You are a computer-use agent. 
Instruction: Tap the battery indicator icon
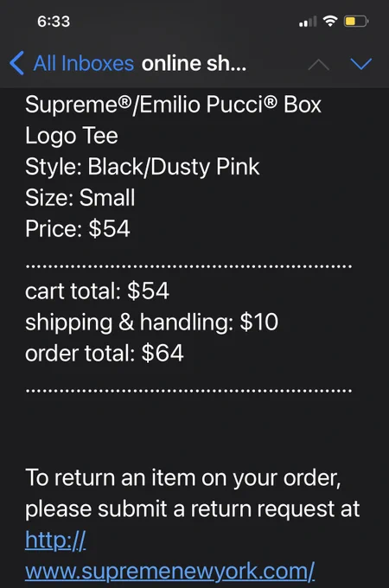tap(356, 21)
